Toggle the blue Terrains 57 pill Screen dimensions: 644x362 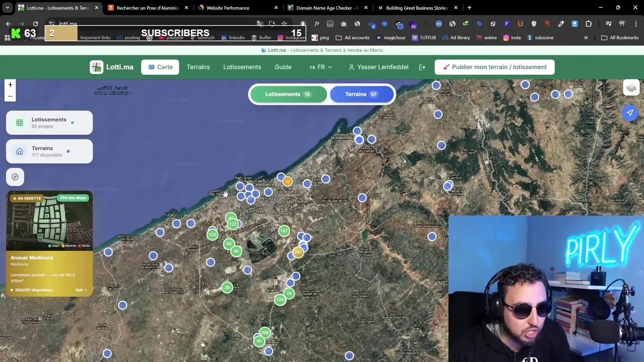[x=362, y=94]
